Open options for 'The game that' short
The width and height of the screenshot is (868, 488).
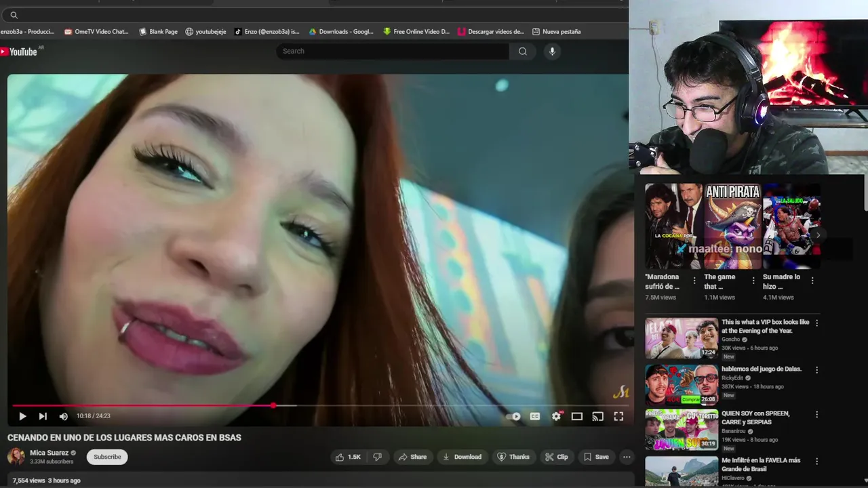pos(753,280)
